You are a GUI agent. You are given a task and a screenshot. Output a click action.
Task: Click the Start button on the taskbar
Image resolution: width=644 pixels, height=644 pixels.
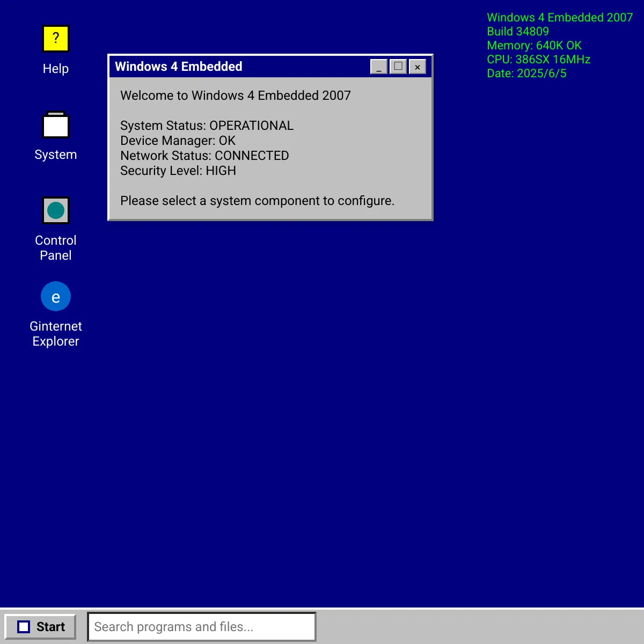[40, 627]
